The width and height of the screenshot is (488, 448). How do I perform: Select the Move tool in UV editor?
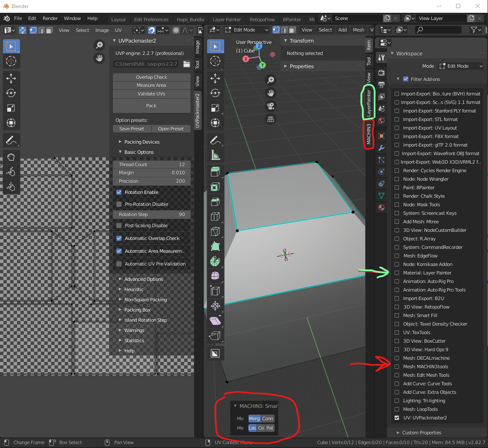point(11,78)
